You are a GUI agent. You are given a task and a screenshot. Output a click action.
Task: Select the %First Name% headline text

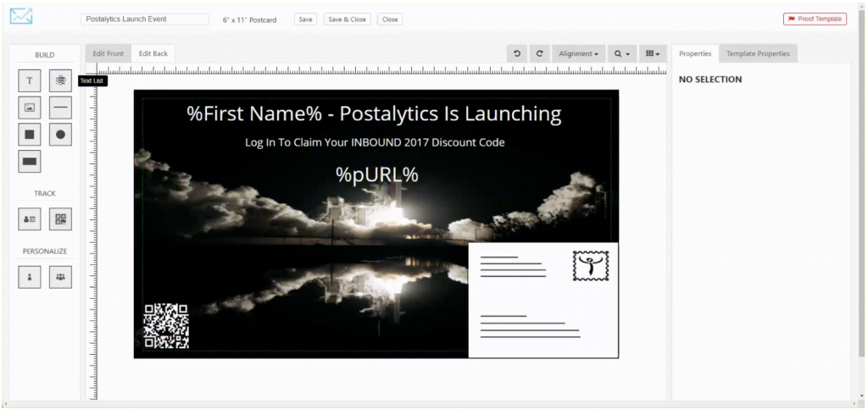pyautogui.click(x=374, y=113)
